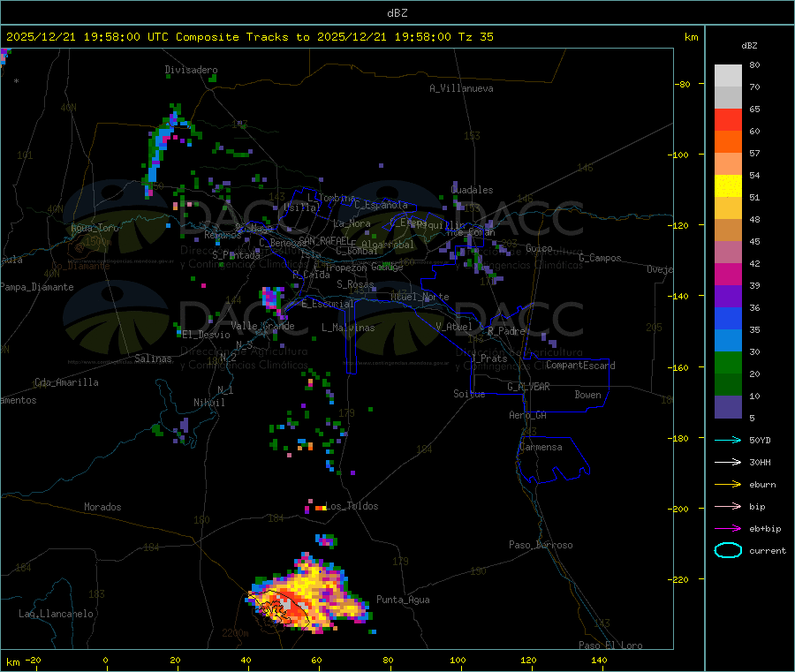
Task: Click the yellow eburn arrow in legend
Action: point(728,485)
